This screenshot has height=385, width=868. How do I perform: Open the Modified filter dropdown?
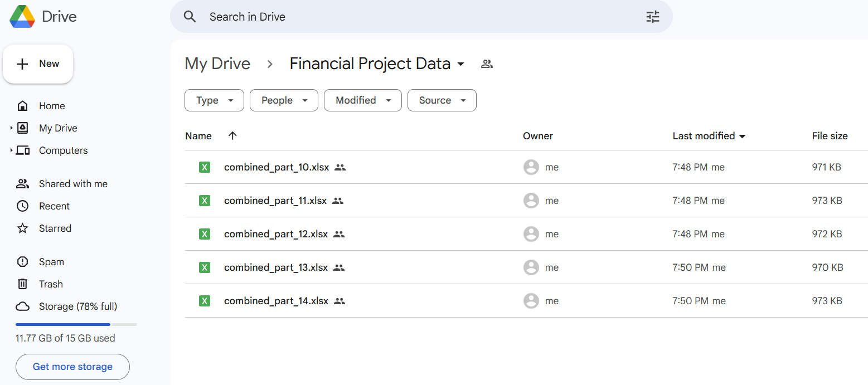click(x=362, y=100)
